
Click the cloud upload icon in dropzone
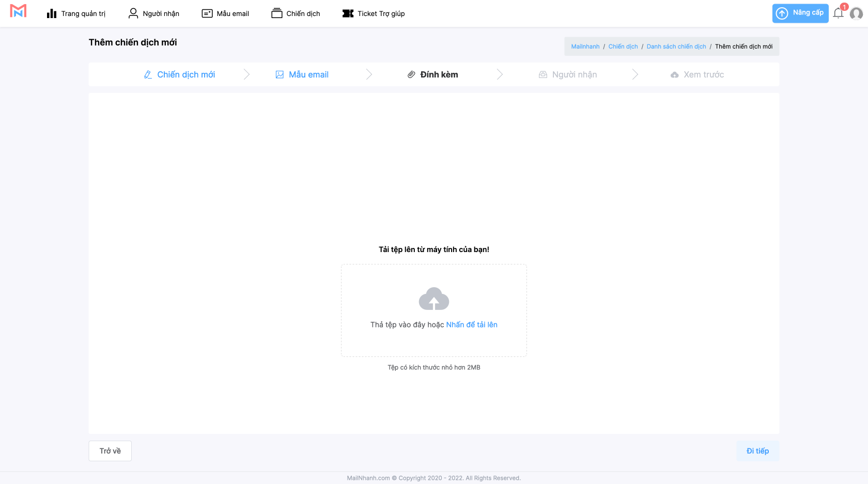[x=433, y=299]
